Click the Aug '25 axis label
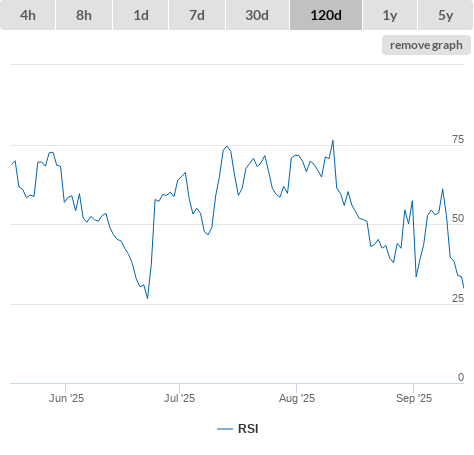Viewport: 474px width, 455px height. click(x=297, y=398)
